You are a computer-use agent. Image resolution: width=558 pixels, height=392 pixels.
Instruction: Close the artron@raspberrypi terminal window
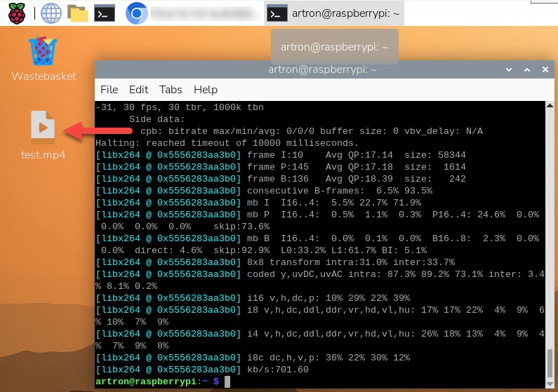pyautogui.click(x=545, y=69)
